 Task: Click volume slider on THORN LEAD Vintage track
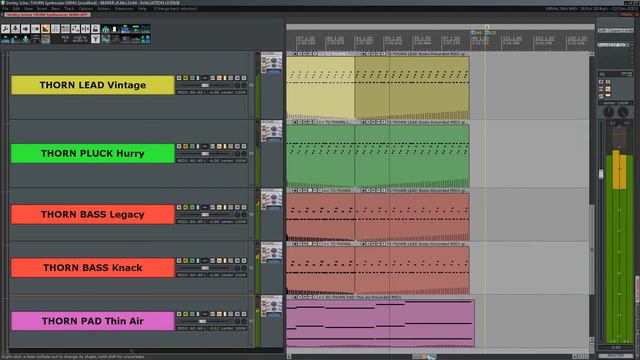click(205, 85)
